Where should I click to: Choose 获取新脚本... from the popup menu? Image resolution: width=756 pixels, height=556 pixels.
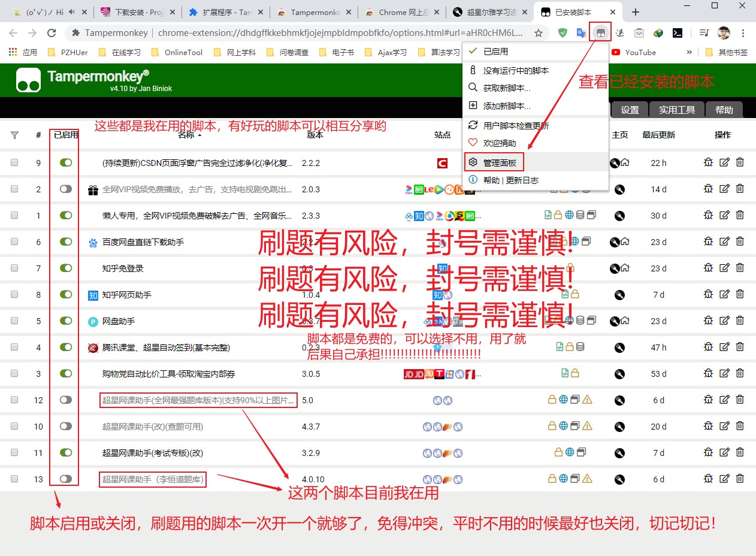(x=536, y=88)
